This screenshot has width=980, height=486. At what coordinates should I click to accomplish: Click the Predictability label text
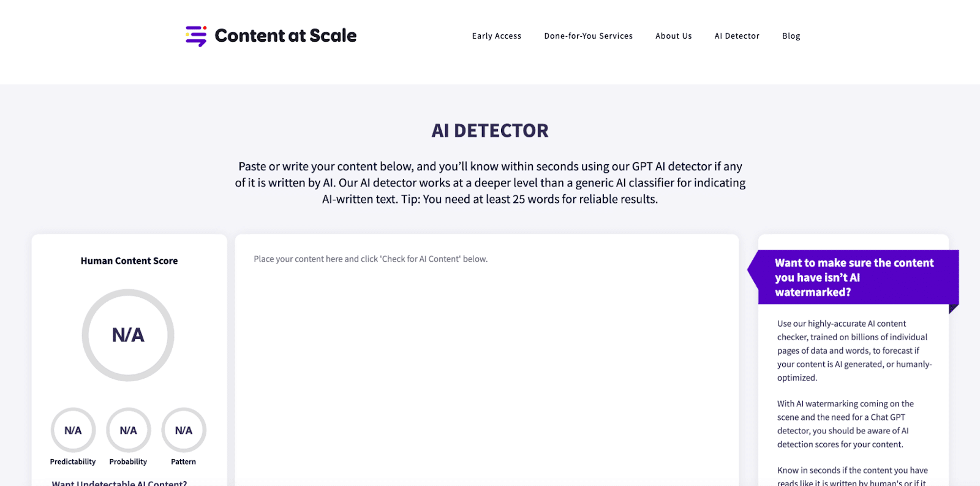click(x=72, y=461)
